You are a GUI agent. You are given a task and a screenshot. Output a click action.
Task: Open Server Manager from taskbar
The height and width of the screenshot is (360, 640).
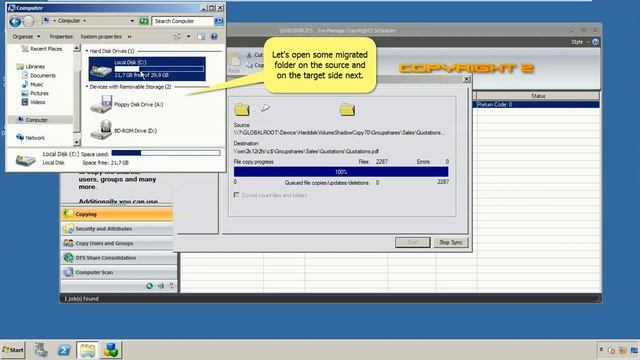tap(41, 350)
